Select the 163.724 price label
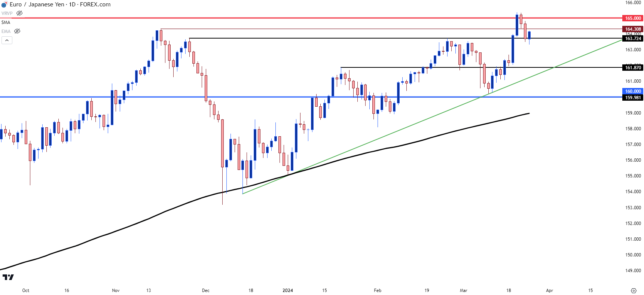The height and width of the screenshot is (295, 644). click(x=633, y=38)
